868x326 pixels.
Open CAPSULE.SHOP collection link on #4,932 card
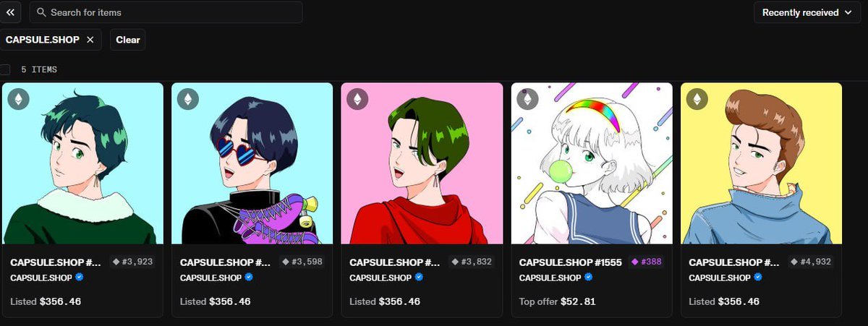(719, 277)
